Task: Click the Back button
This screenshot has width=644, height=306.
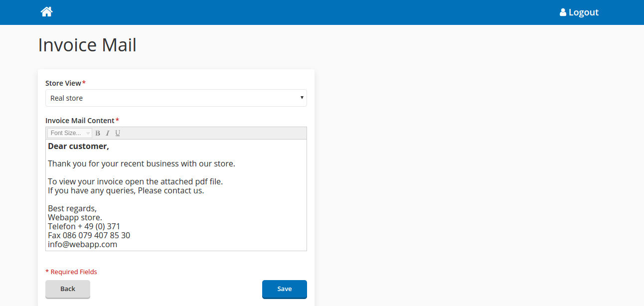Action: tap(68, 289)
